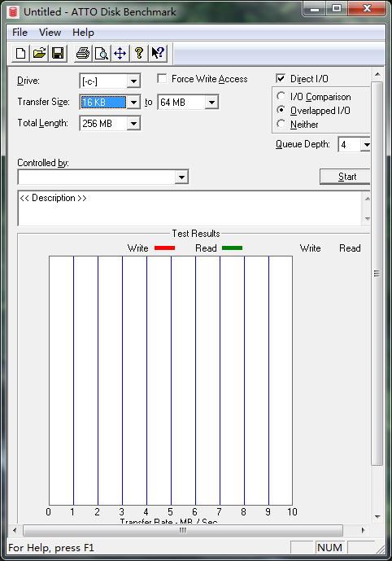Open a file with the folder icon

[39, 53]
